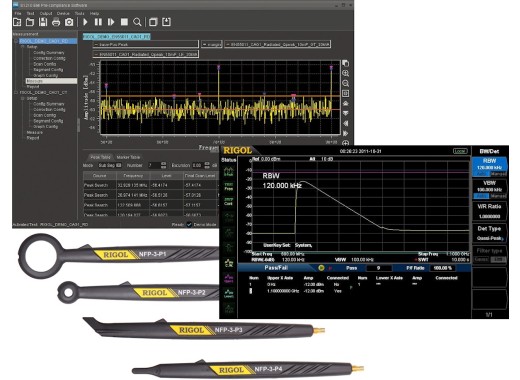The image size is (520, 380).
Task: Select Scan Config in the tree
Action: pyautogui.click(x=45, y=64)
